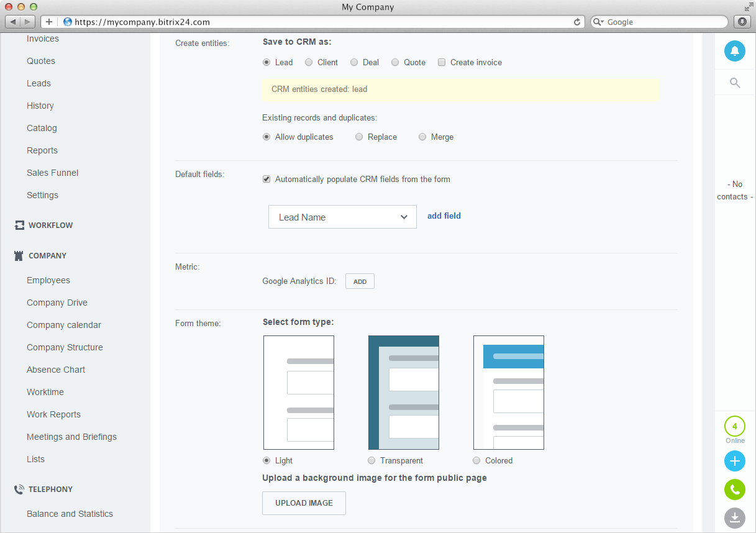The image size is (756, 533).
Task: Open Balance and Statistics
Action: click(x=70, y=514)
